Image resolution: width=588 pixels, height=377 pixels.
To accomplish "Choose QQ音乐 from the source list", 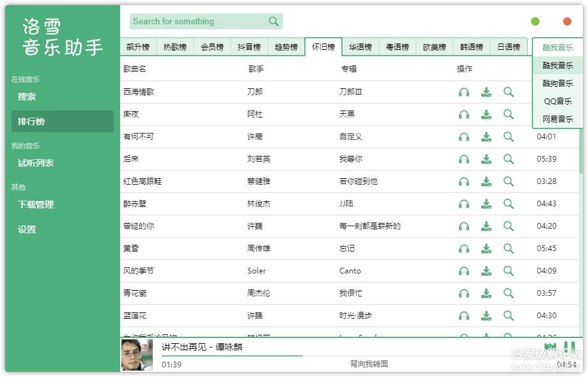I will (557, 101).
